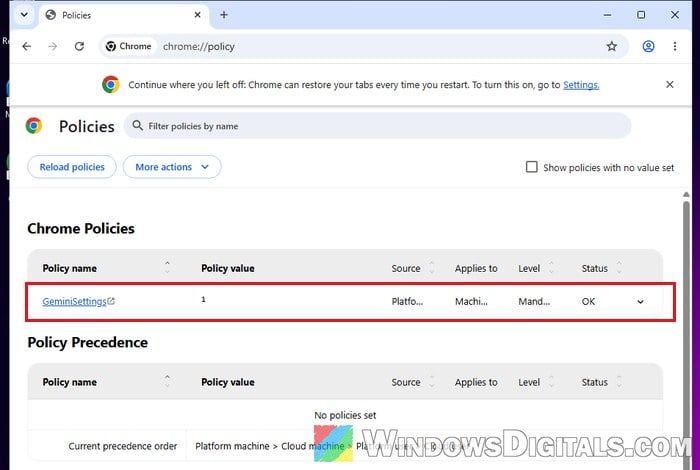Click the scrollbar up arrow
The width and height of the screenshot is (700, 470).
[686, 195]
